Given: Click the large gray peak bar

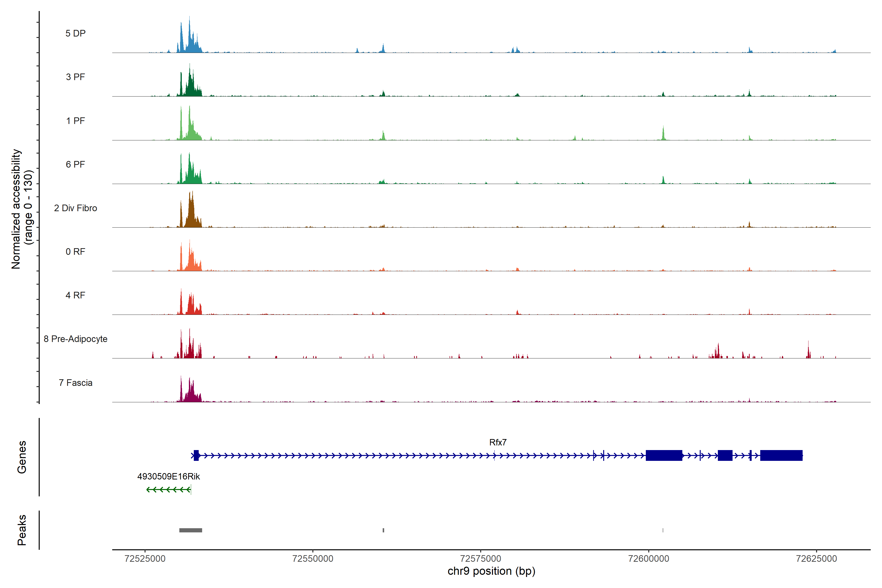Looking at the screenshot, I should 191,530.
